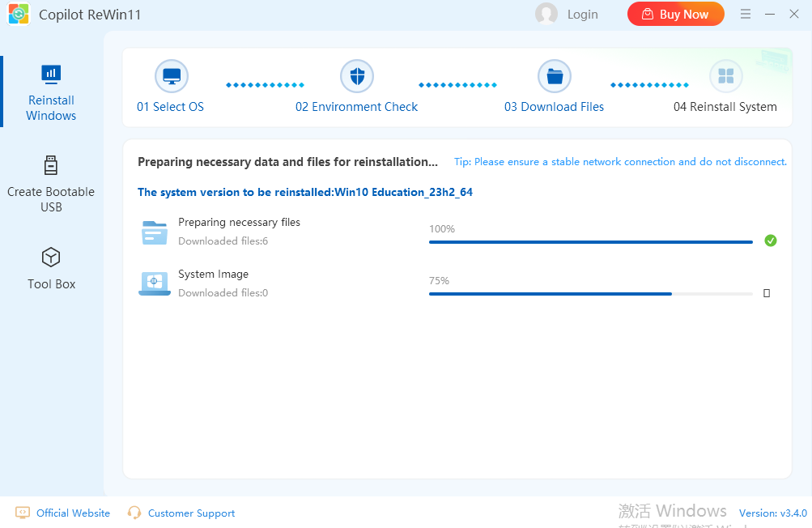The height and width of the screenshot is (528, 812).
Task: Click the green completed checkmark icon
Action: (771, 241)
